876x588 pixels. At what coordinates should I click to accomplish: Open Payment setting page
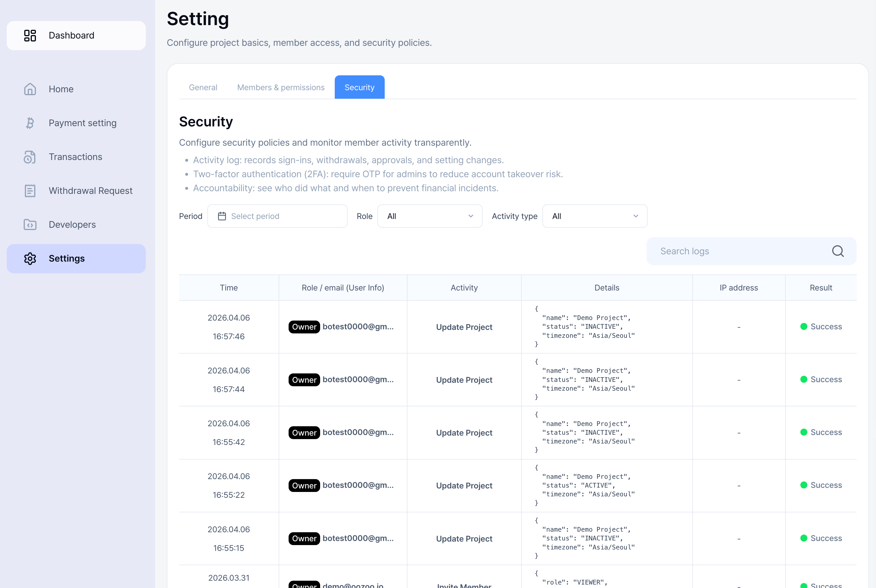(x=76, y=123)
